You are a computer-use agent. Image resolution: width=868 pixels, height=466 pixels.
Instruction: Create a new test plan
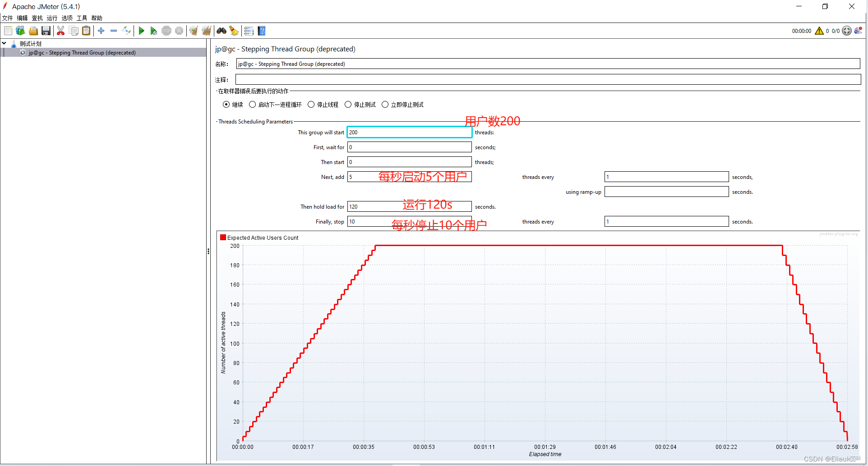point(8,31)
